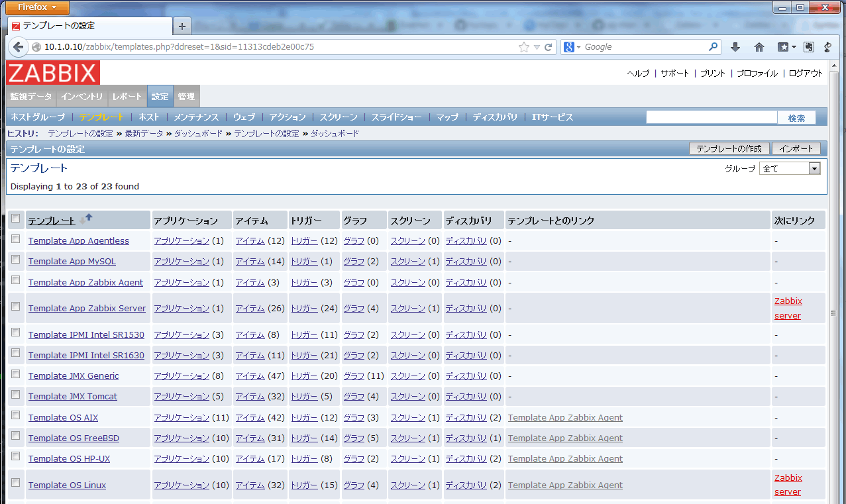Viewport: 846px width, 504px height.
Task: Click the ZABBIX logo
Action: [53, 73]
